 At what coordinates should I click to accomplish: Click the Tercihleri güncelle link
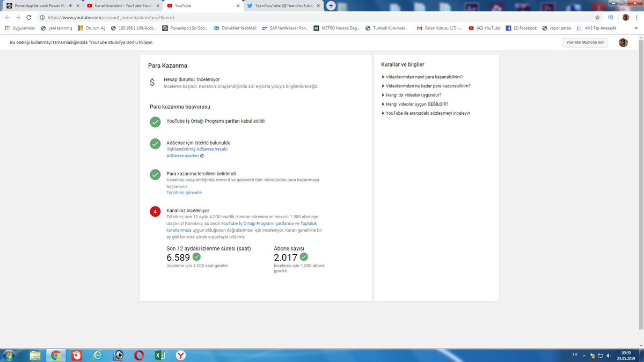[x=184, y=193]
